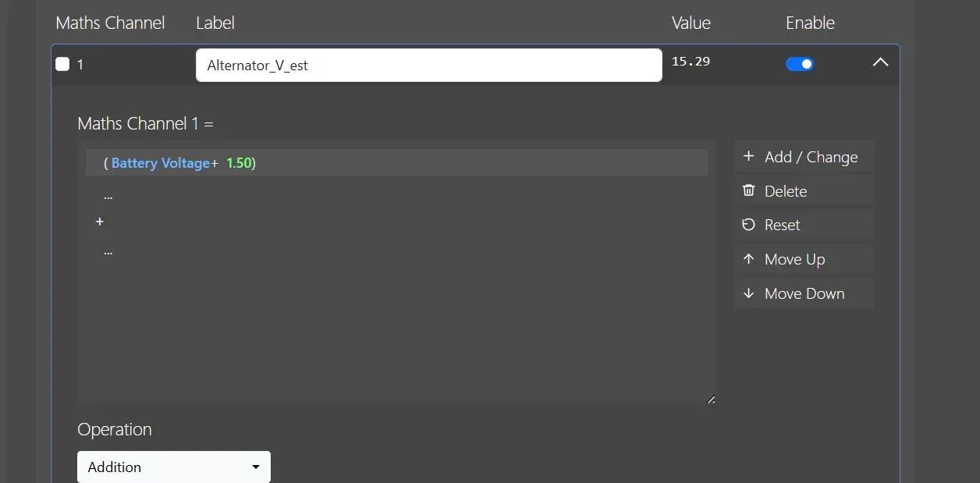Click the Move Up button
This screenshot has height=483, width=980.
pos(804,259)
